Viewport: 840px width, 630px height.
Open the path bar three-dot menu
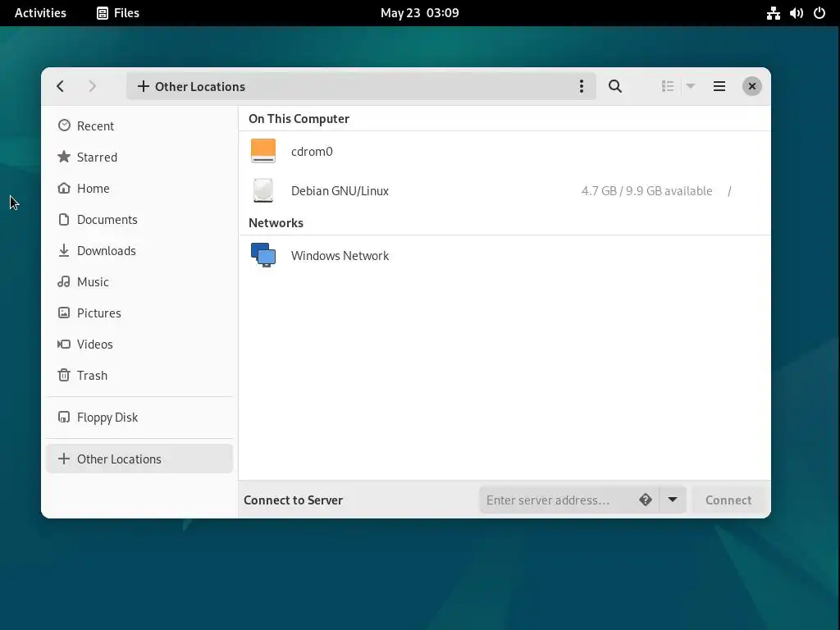tap(582, 86)
